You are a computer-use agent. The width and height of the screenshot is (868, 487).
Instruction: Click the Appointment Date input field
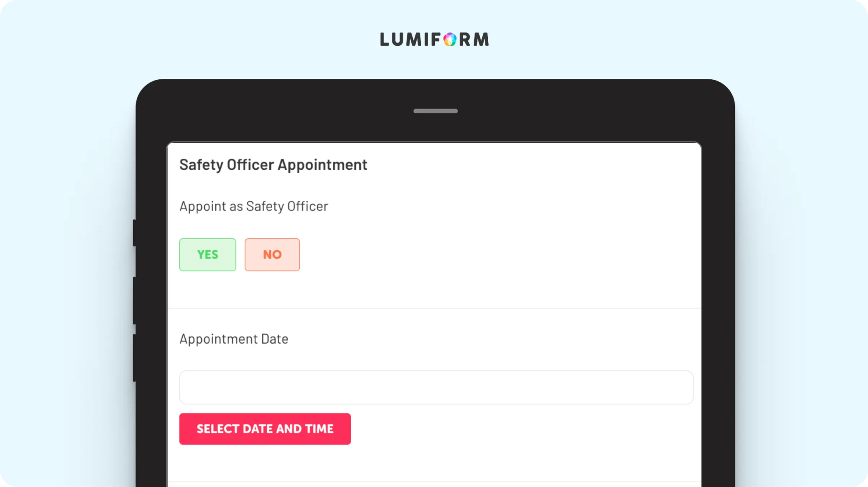pyautogui.click(x=436, y=387)
